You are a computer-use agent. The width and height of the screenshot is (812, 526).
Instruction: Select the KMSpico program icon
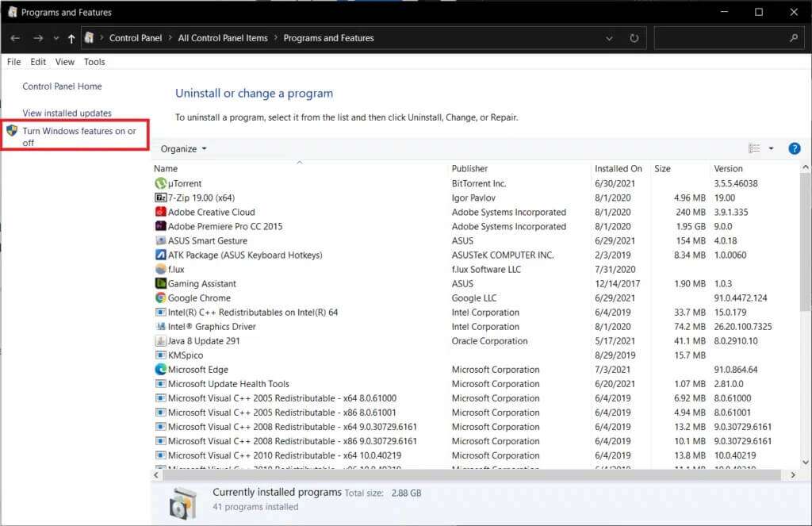[160, 355]
